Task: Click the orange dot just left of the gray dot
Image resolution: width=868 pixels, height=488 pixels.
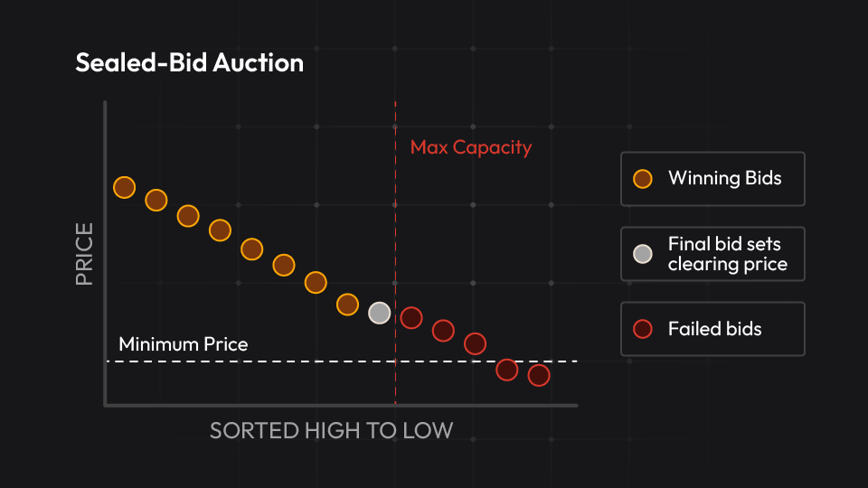Action: pos(347,304)
